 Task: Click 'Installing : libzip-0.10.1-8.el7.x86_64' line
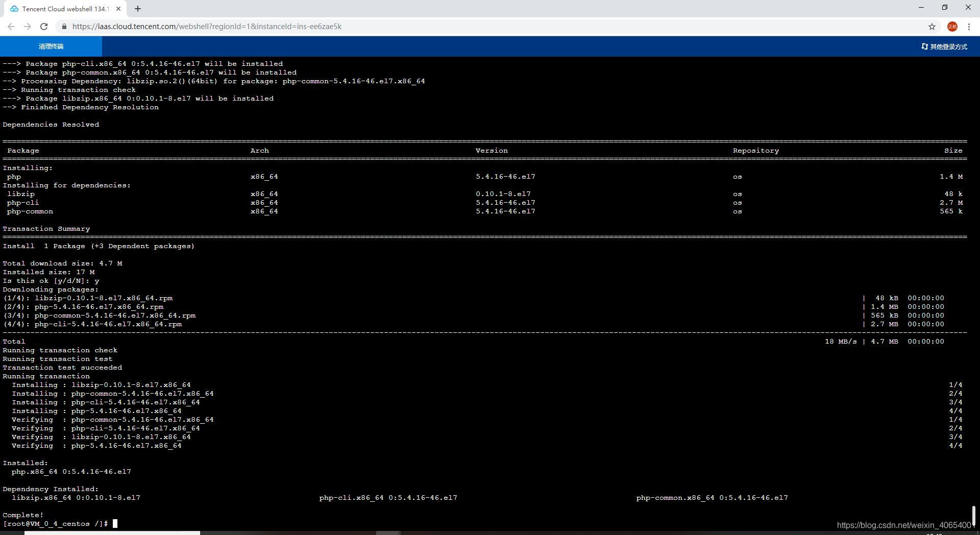pos(101,385)
